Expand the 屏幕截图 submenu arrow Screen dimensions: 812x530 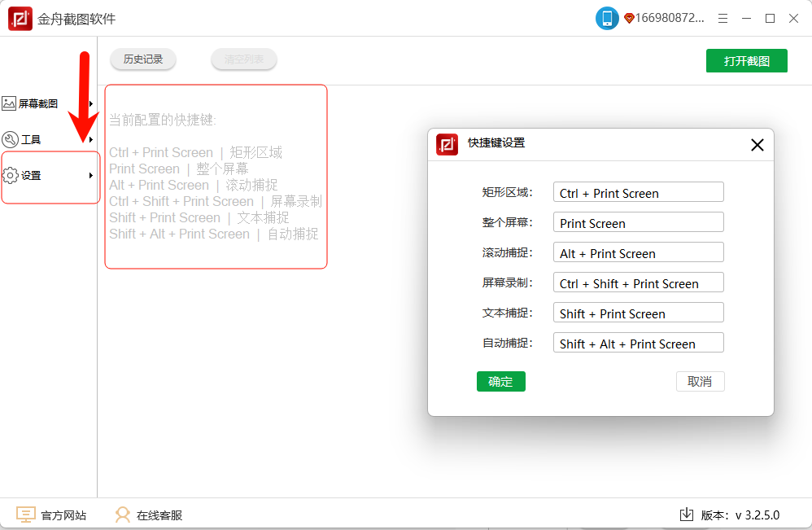(91, 103)
